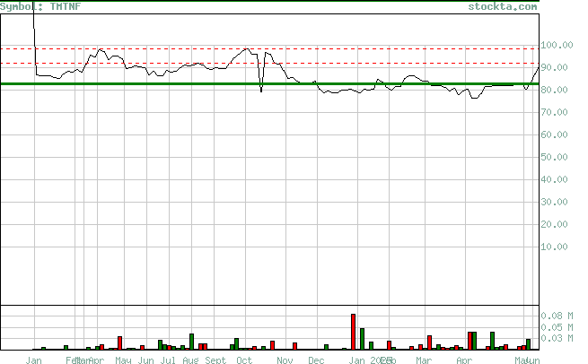588x364 pixels.
Task: Click the thick green support line
Action: click(x=269, y=83)
